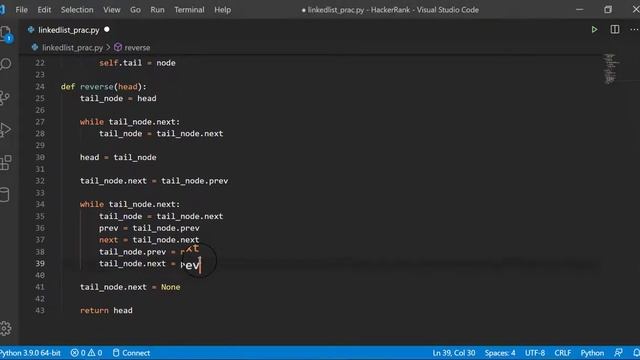This screenshot has height=360, width=640.
Task: Open the errors and warnings count
Action: [86, 353]
